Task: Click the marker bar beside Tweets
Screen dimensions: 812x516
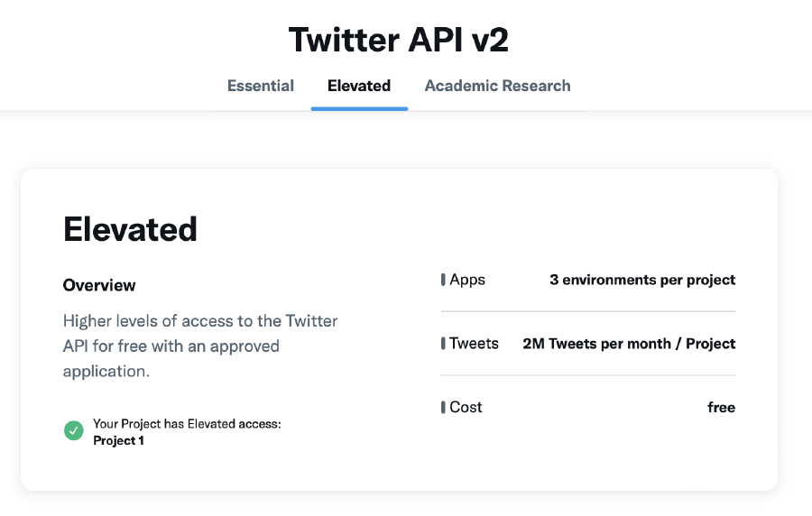Action: coord(443,344)
